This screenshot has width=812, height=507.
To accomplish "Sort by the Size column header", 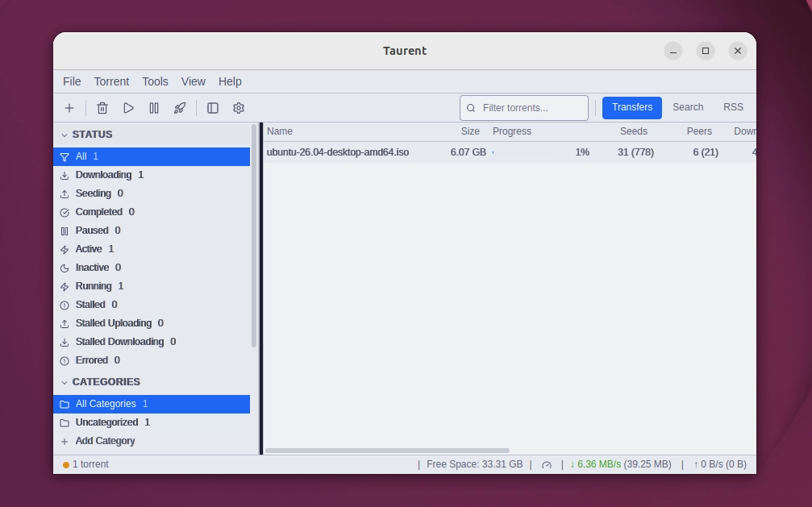I will 470,131.
